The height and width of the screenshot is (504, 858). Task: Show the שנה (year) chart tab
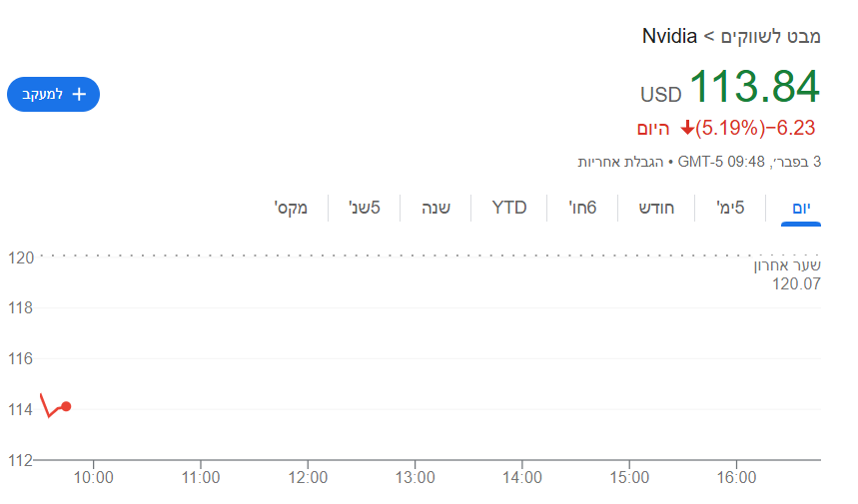[435, 208]
